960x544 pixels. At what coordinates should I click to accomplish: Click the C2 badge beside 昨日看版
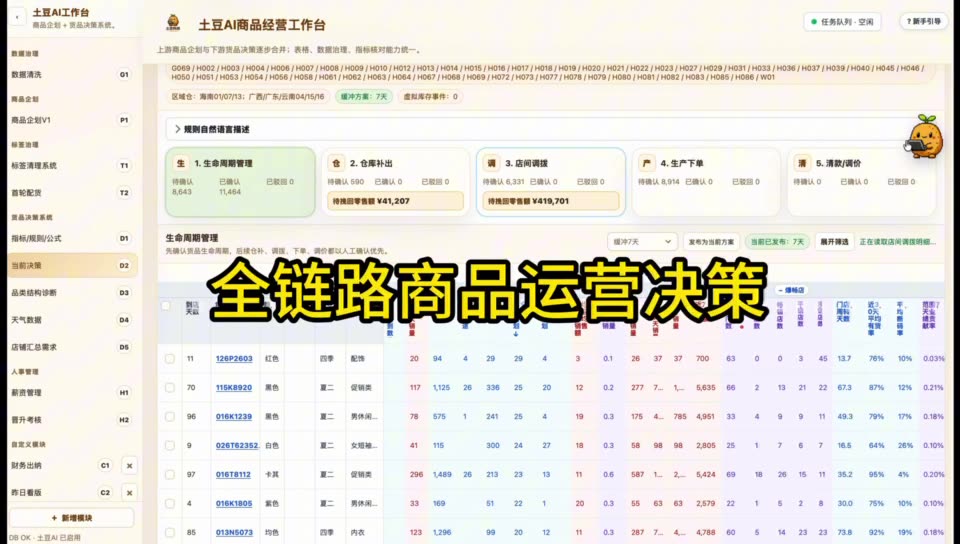click(x=105, y=493)
